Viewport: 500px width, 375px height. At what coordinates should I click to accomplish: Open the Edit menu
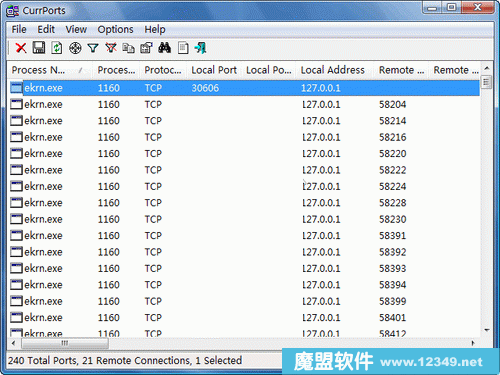click(x=46, y=30)
